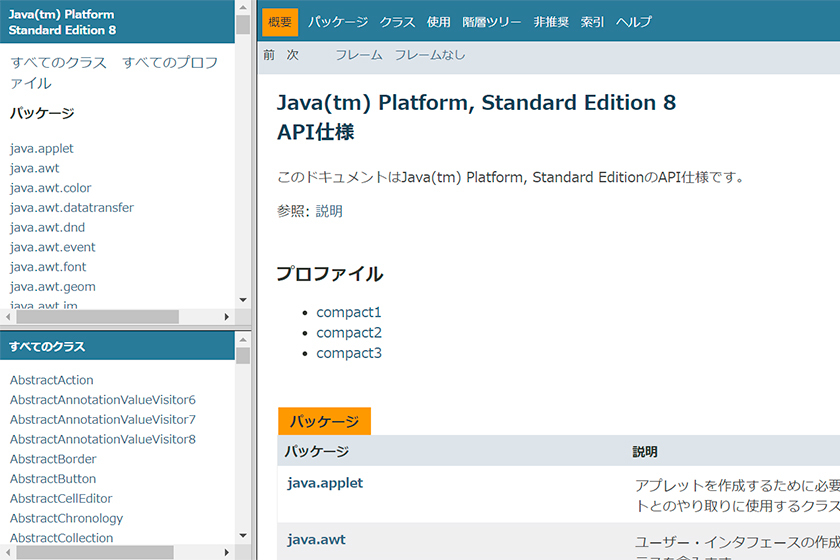This screenshot has height=560, width=840.
Task: Open java.applet in the package table
Action: [325, 483]
